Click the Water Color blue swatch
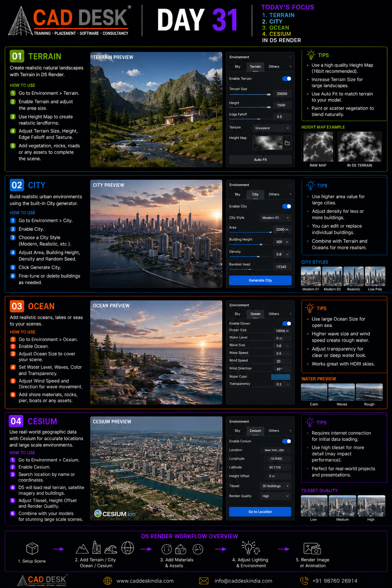Image resolution: width=392 pixels, height=588 pixels. coord(281,377)
